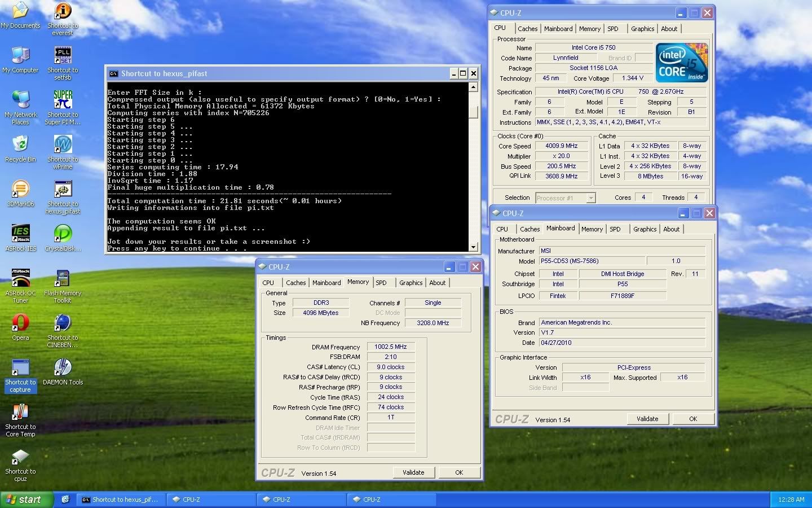
Task: Click the console scrollbar down arrow
Action: 473,247
